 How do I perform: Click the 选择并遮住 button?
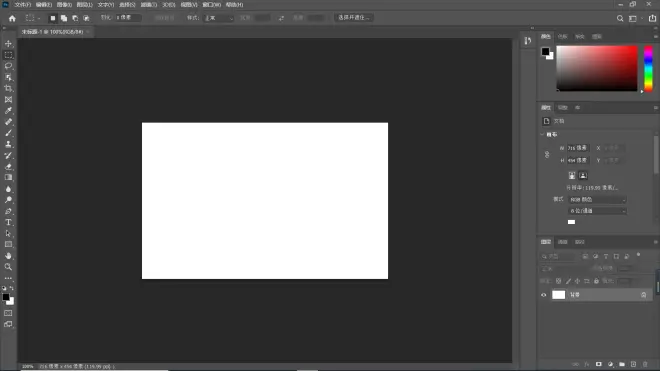pos(354,18)
